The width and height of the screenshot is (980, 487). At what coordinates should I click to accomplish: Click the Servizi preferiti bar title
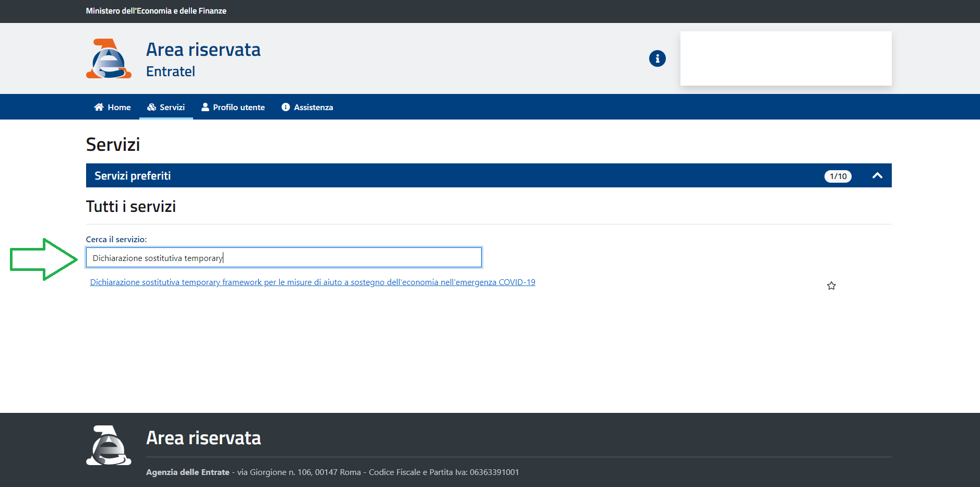(133, 176)
